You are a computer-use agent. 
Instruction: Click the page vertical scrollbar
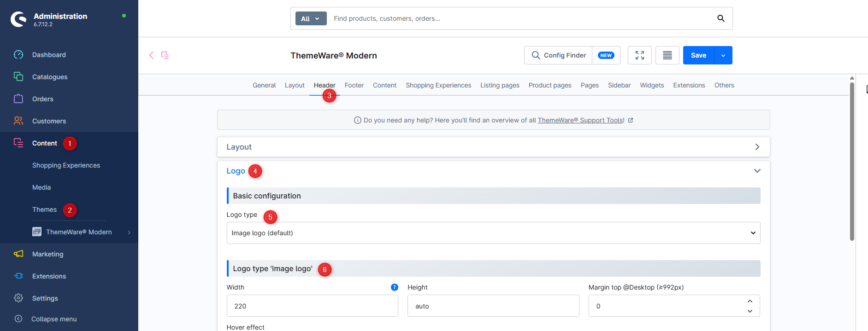(x=852, y=161)
